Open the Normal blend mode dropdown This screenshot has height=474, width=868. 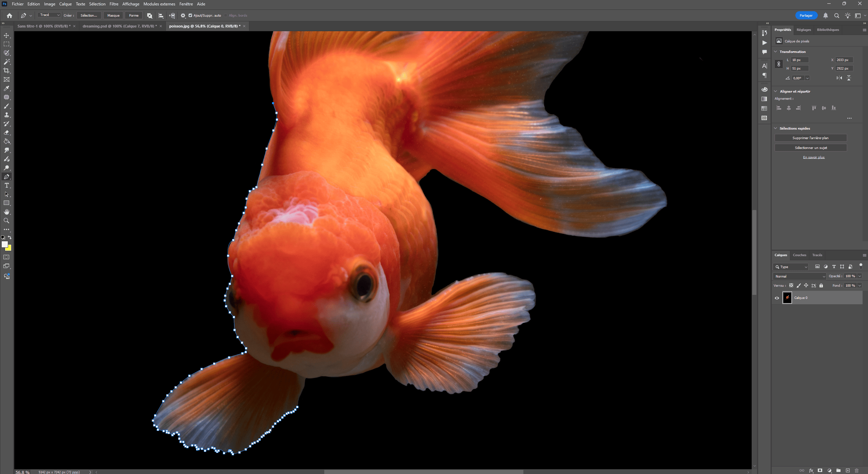[799, 276]
